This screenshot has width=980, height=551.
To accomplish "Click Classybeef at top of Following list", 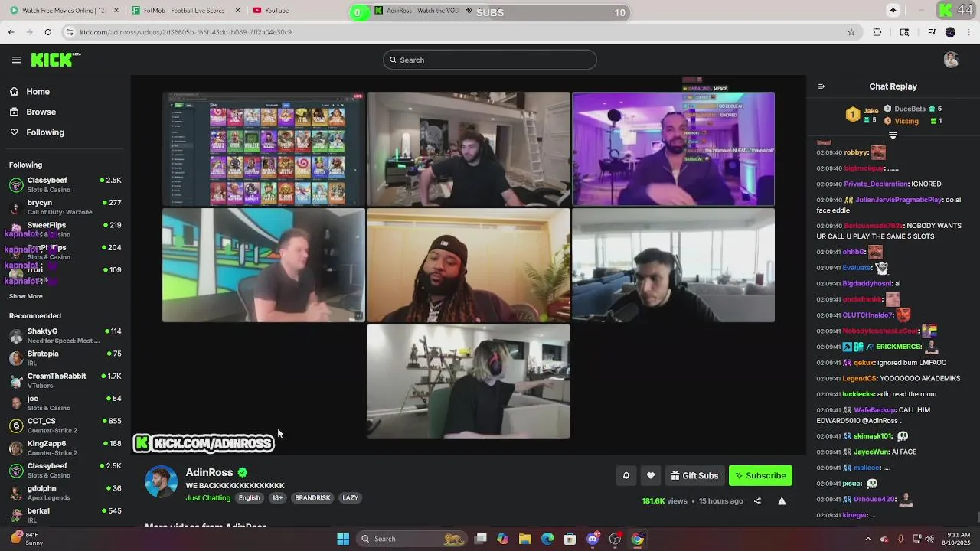I will [65, 184].
